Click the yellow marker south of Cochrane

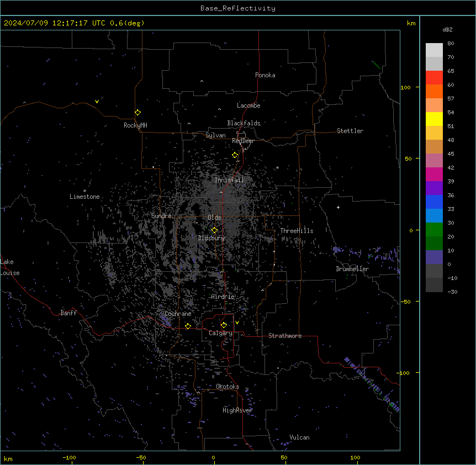(x=188, y=326)
